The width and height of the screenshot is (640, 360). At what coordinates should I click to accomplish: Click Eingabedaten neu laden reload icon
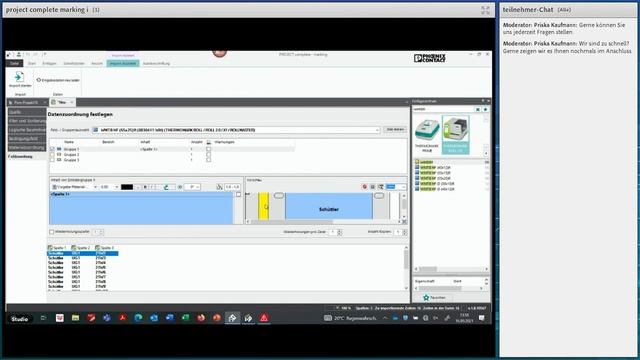[x=39, y=80]
